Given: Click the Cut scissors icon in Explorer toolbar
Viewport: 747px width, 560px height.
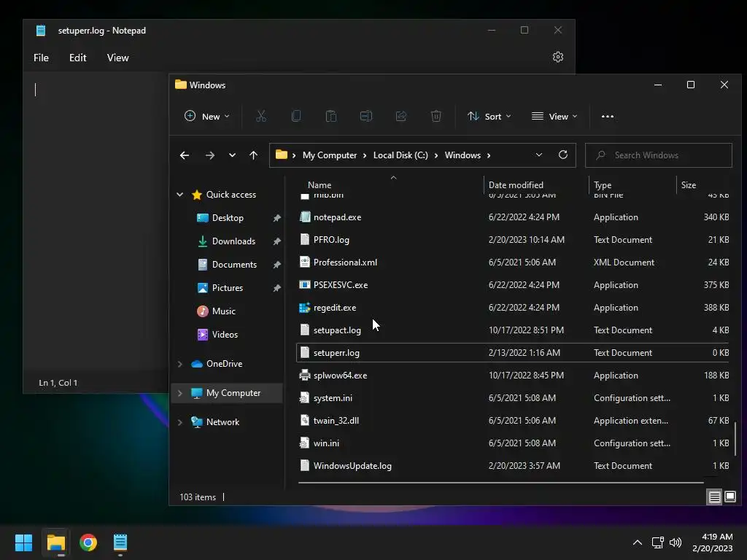Looking at the screenshot, I should (x=261, y=116).
